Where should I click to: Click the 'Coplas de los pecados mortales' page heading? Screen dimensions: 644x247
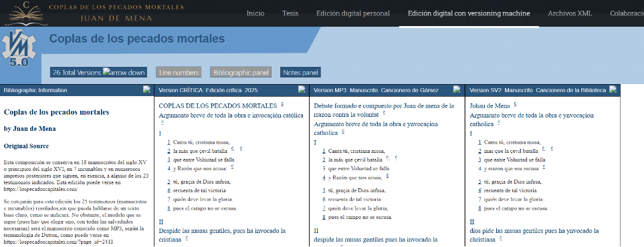137,39
